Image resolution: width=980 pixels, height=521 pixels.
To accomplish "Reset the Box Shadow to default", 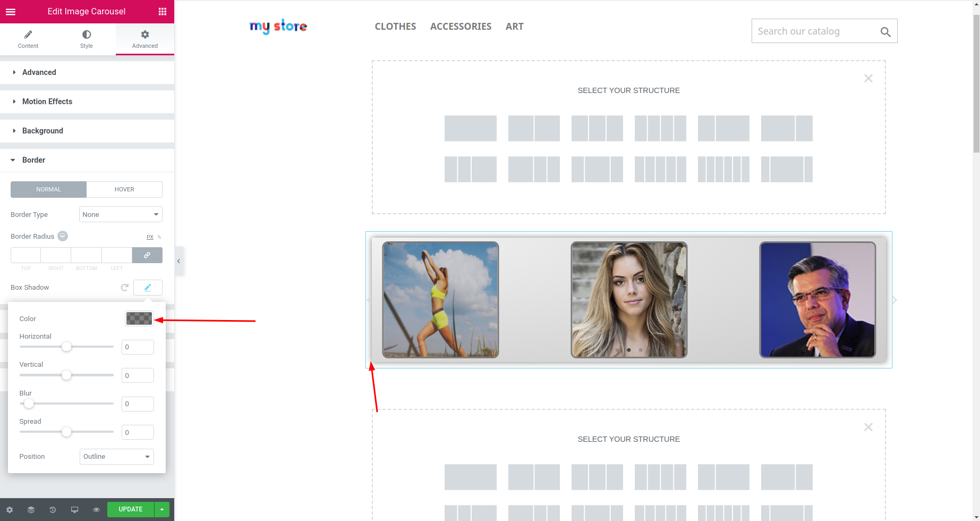I will click(x=125, y=288).
